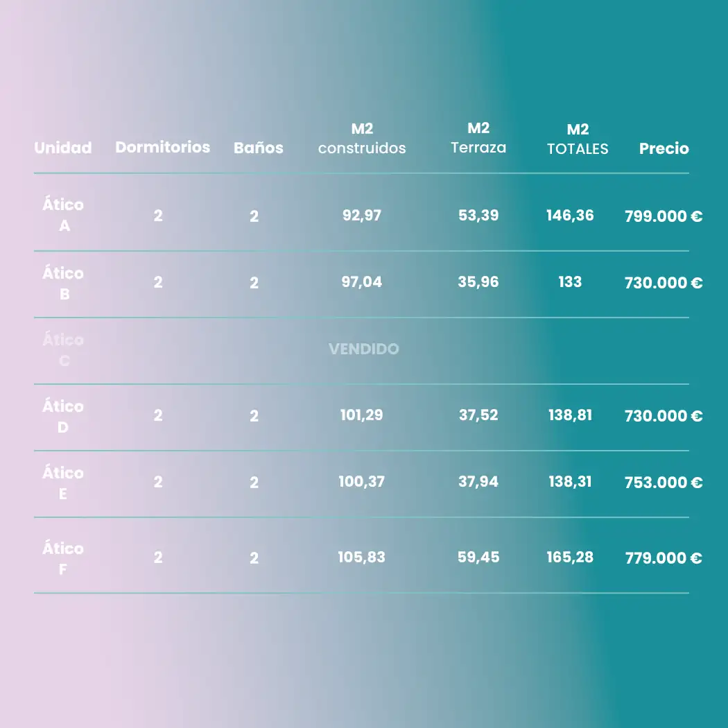Click the Dormitorios column header

162,147
